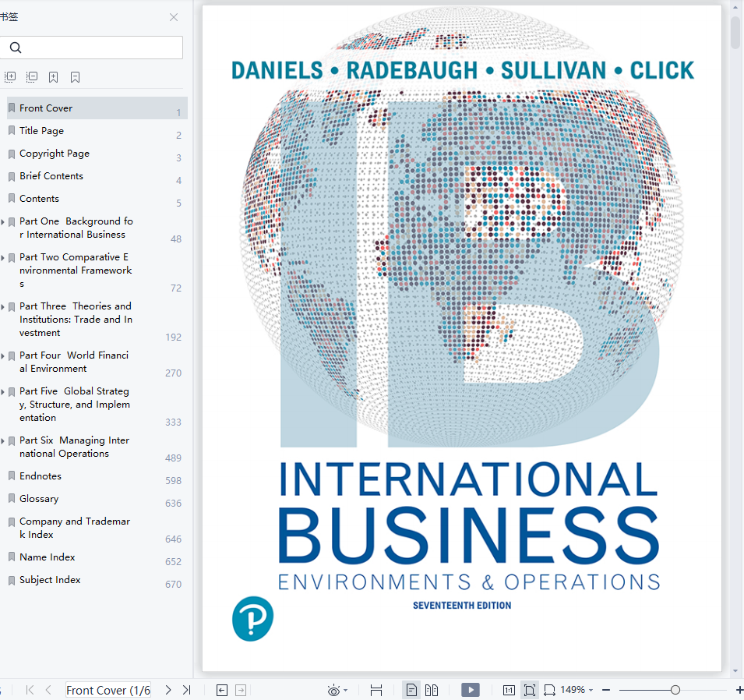Go to the previous page
744x700 pixels.
point(48,690)
